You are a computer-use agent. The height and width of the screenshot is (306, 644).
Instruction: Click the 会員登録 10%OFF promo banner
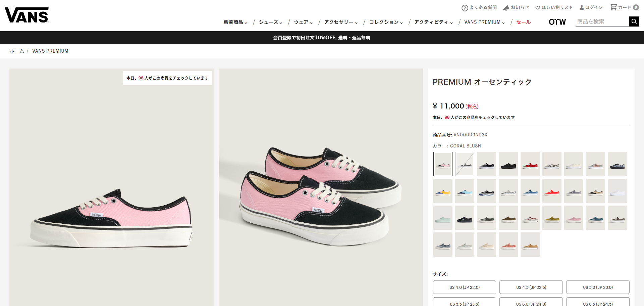322,38
